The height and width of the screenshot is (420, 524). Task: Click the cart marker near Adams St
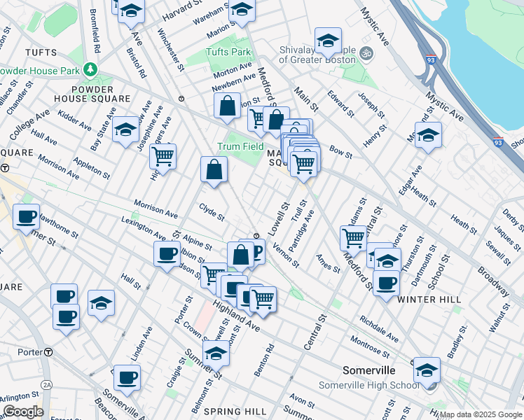(354, 239)
